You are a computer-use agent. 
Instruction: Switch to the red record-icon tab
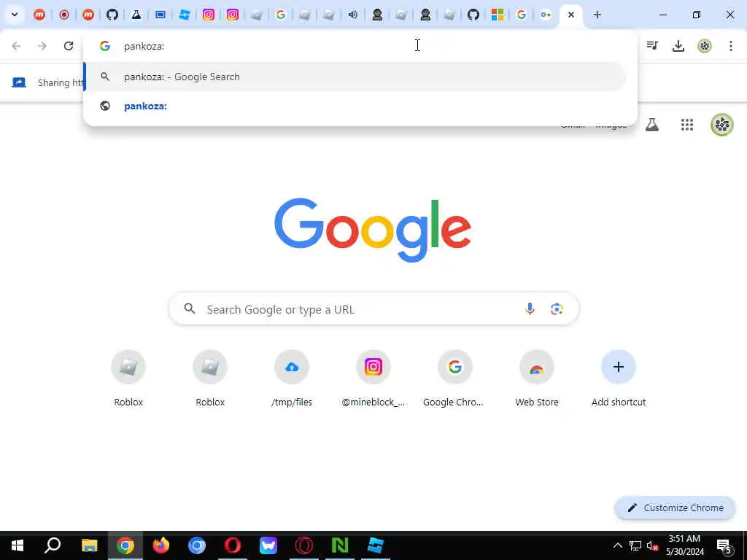64,15
